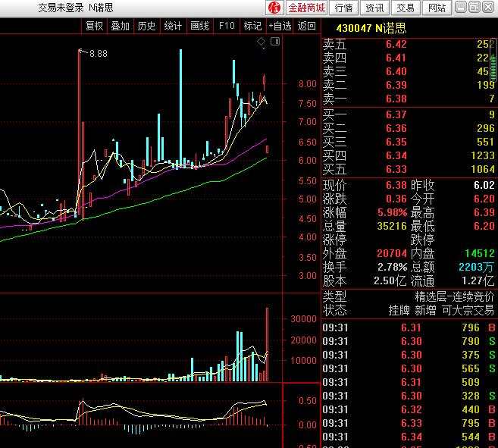Click the 买五 price 6.33

tap(396, 169)
